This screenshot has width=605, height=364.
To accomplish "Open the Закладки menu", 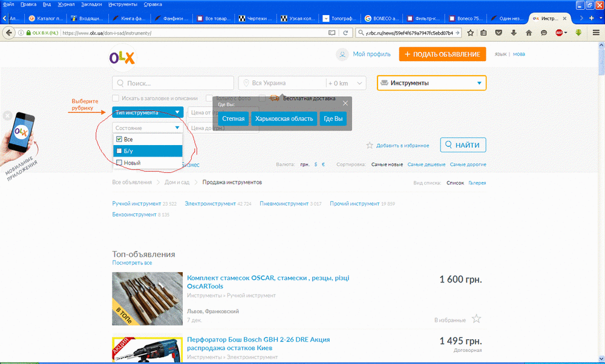I will [93, 4].
